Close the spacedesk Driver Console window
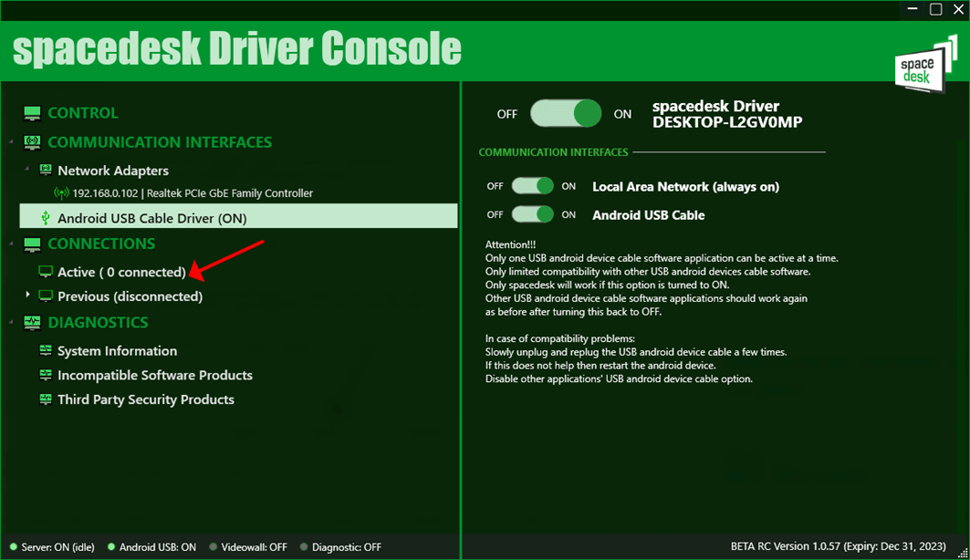This screenshot has height=560, width=970. pos(958,9)
